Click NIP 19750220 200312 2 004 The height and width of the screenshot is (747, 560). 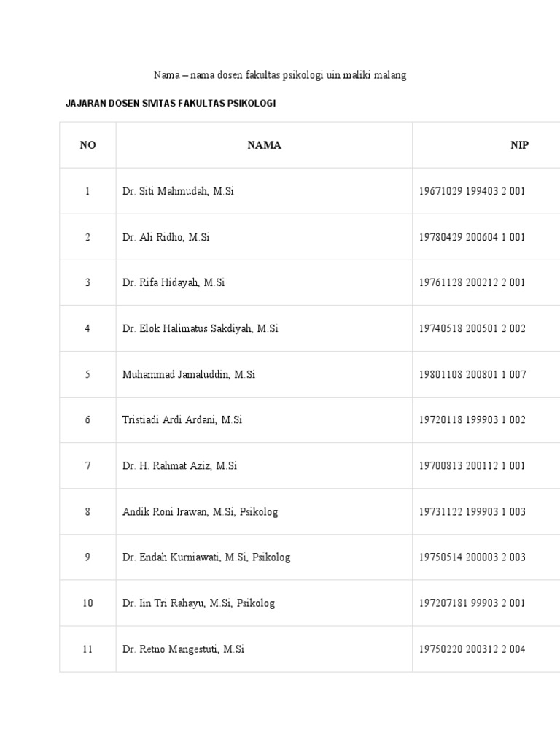point(472,649)
